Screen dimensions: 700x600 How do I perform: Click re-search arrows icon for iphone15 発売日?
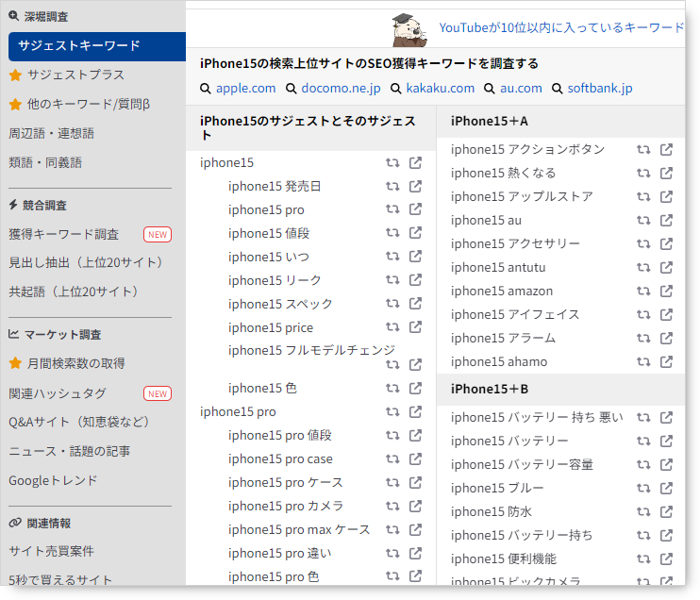[x=392, y=186]
